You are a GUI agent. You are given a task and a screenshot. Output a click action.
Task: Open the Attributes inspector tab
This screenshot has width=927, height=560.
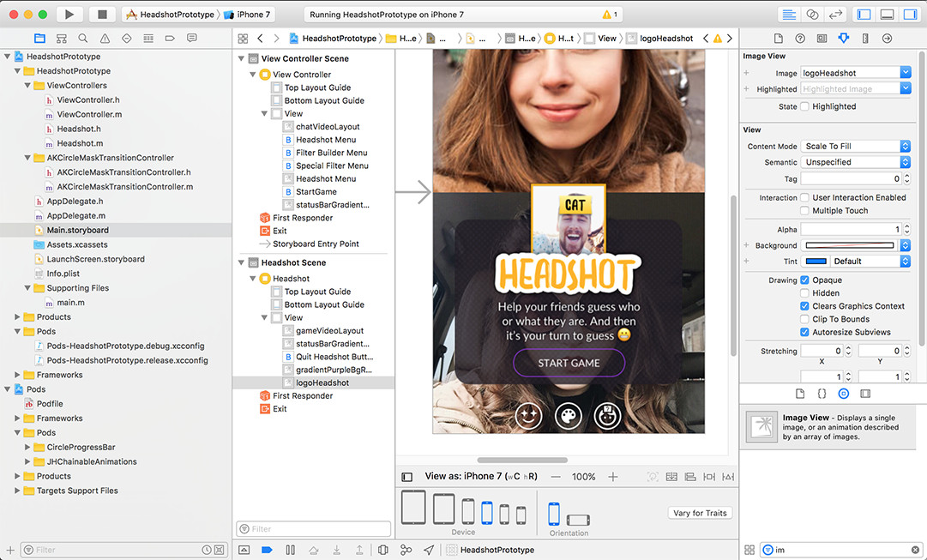point(843,39)
